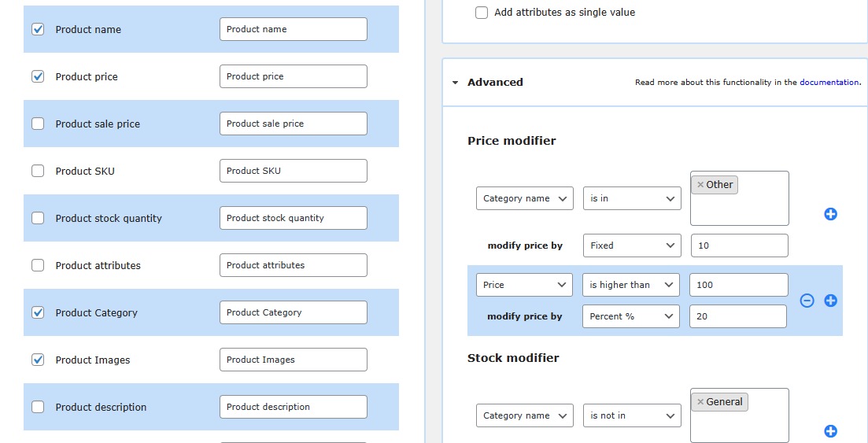Open the 'is higher than' dropdown

coord(632,285)
